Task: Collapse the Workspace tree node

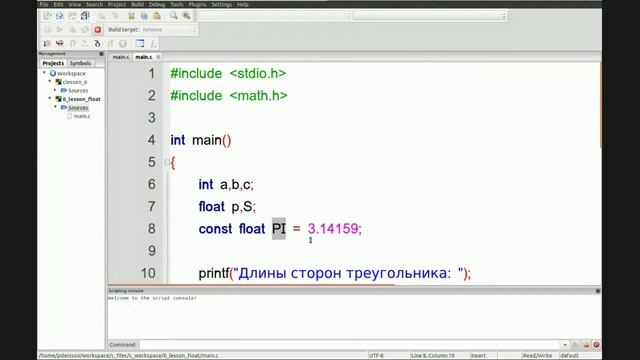Action: (44, 73)
